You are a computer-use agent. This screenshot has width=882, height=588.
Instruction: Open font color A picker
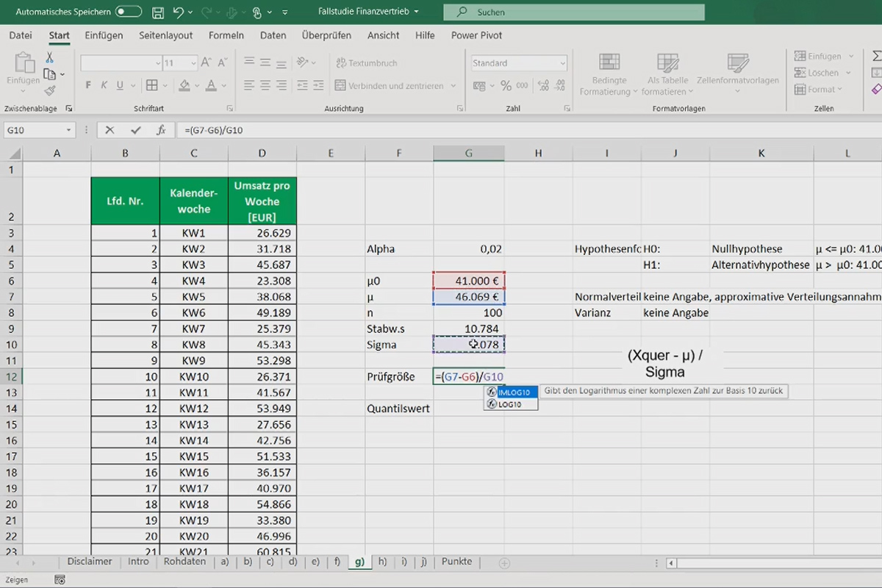pos(212,85)
